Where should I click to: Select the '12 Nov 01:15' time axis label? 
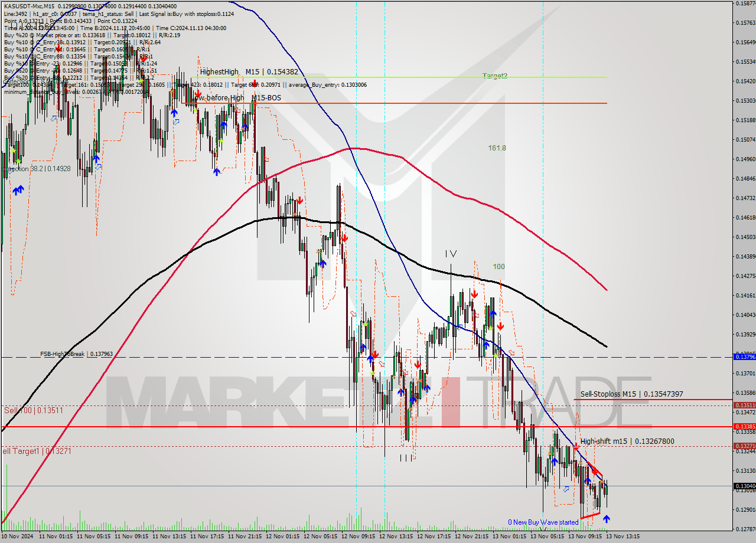[x=284, y=537]
